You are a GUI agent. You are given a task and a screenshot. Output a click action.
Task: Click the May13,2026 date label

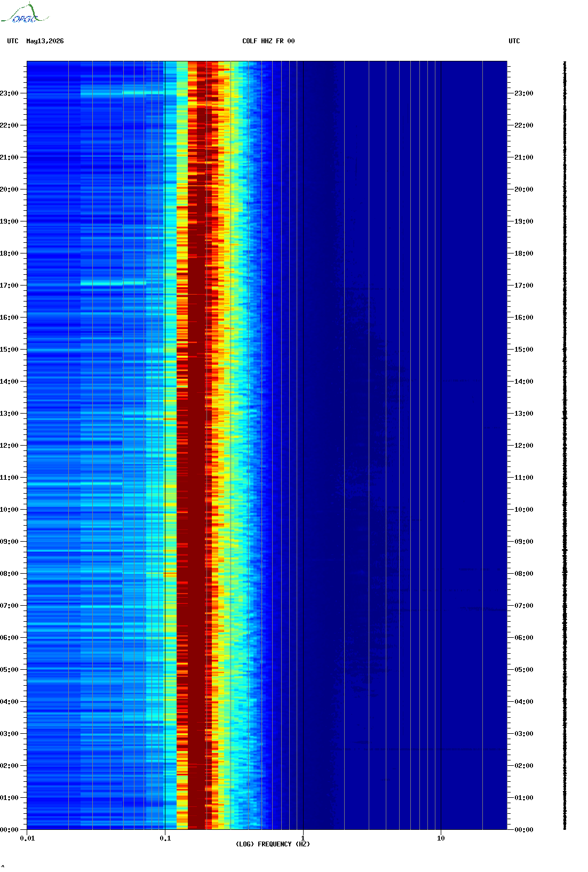pyautogui.click(x=45, y=41)
